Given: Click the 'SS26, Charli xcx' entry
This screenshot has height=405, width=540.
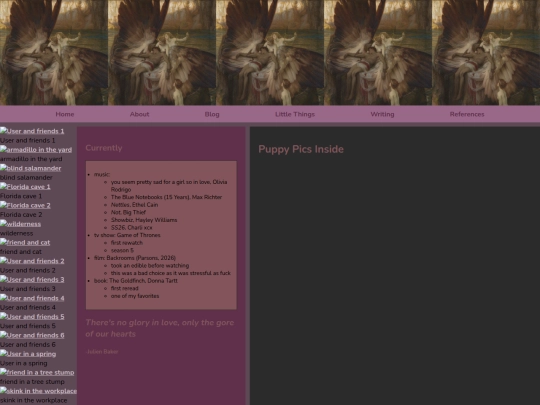Looking at the screenshot, I should pyautogui.click(x=132, y=228).
